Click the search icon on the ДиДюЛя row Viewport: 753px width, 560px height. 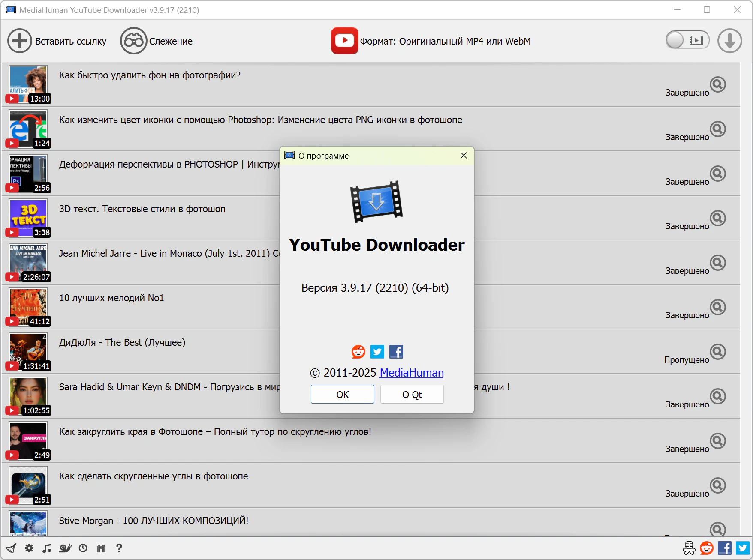[718, 352]
